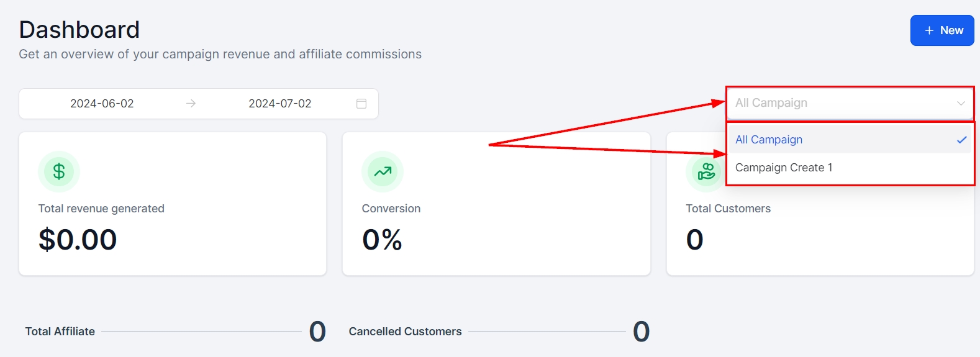
Task: Select the All Campaign dropdown option
Action: tap(769, 140)
